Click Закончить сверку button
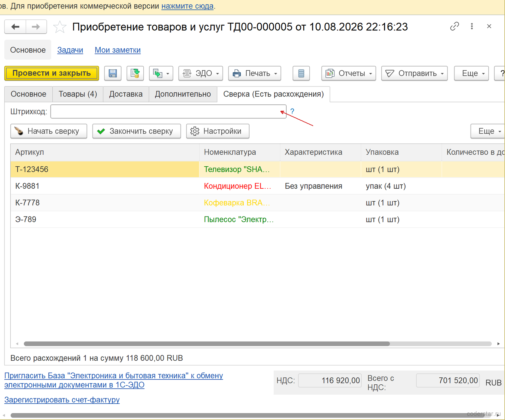 (137, 131)
